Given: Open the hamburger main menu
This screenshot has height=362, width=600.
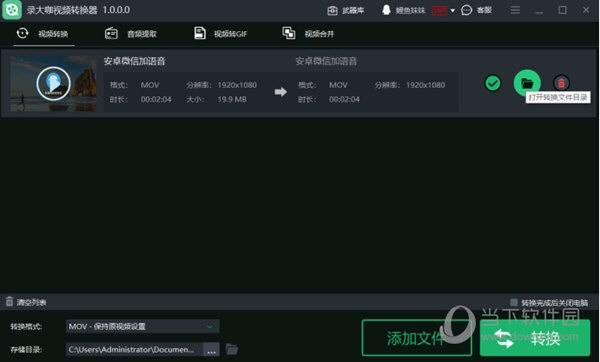Looking at the screenshot, I should tap(515, 10).
